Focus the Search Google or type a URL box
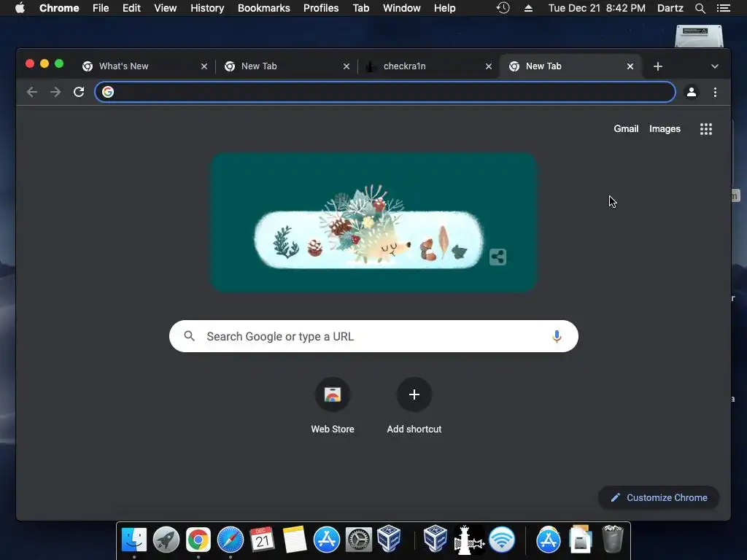The width and height of the screenshot is (747, 560). coord(373,336)
